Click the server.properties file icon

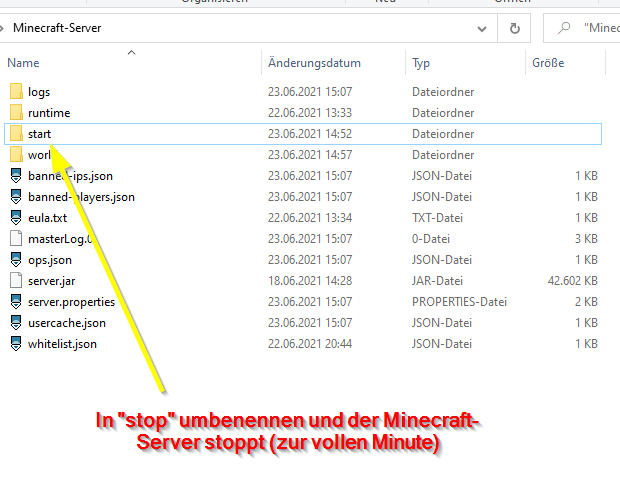(16, 301)
